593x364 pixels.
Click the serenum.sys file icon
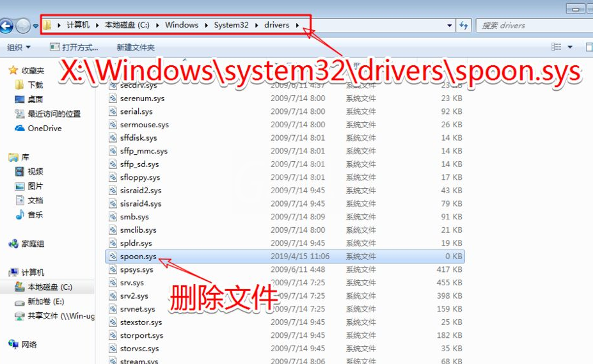click(x=113, y=99)
